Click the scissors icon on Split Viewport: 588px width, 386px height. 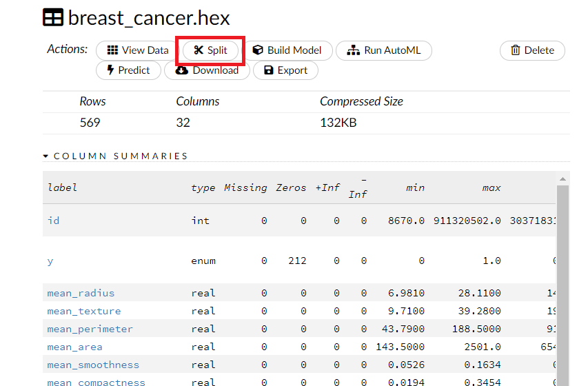point(199,50)
